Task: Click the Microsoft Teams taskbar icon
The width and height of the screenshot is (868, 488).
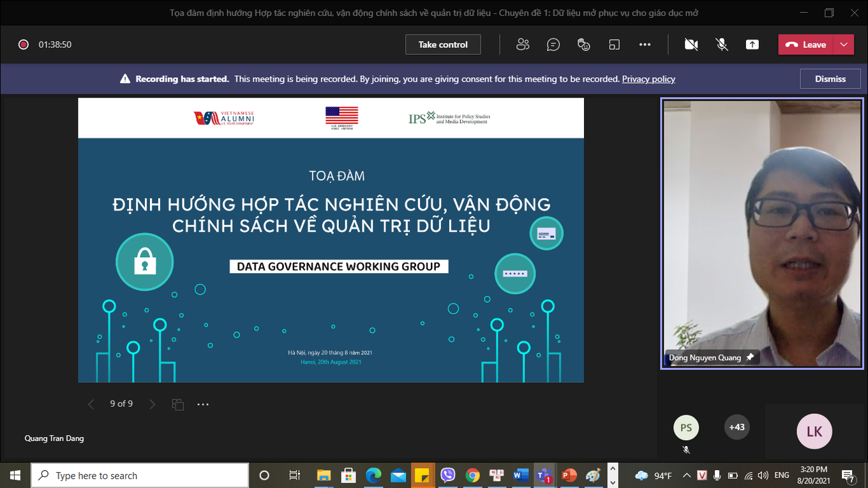Action: [x=544, y=475]
